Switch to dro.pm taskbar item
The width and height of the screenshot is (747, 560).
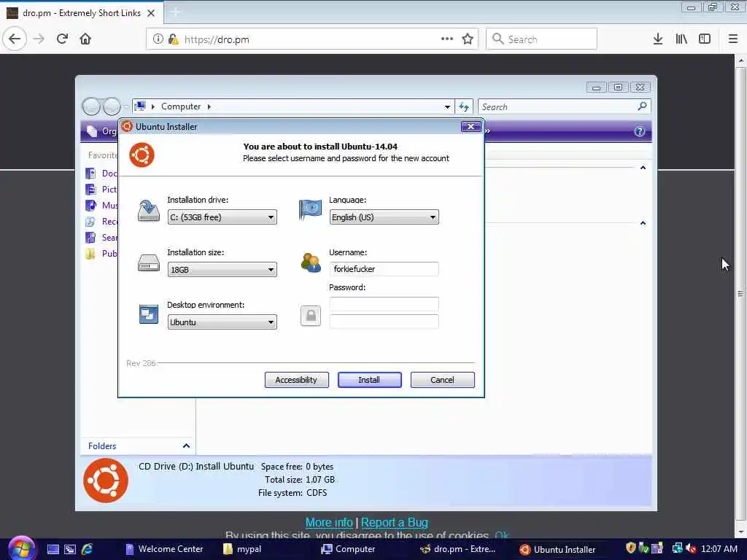tap(458, 549)
